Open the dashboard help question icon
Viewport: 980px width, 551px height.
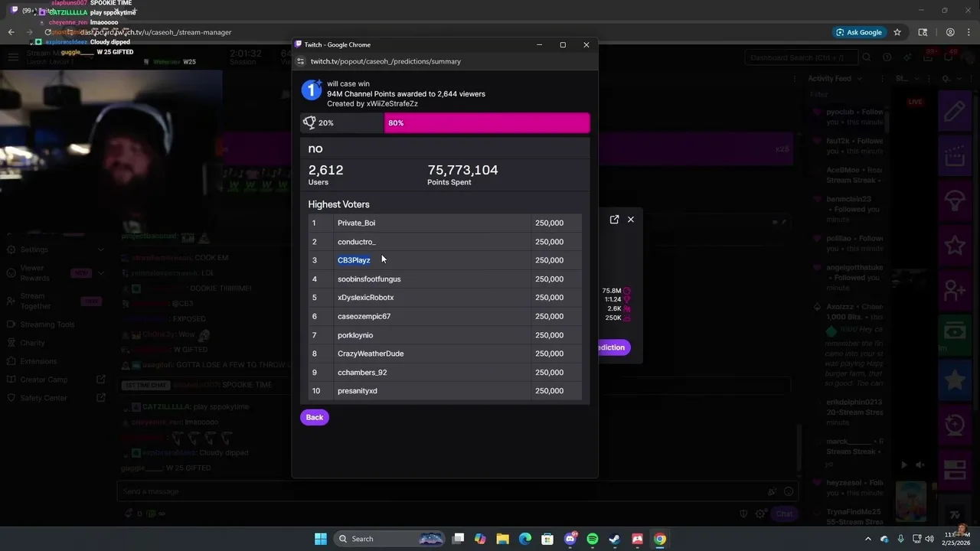click(x=887, y=57)
